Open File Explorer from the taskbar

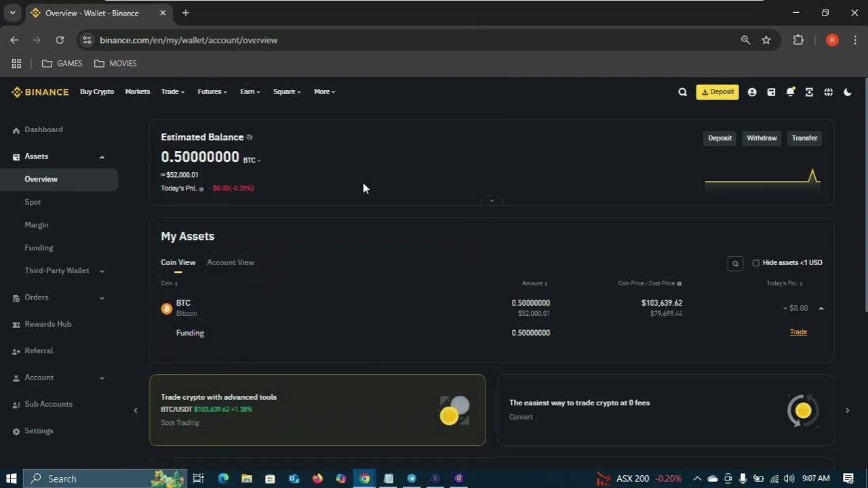pyautogui.click(x=247, y=479)
